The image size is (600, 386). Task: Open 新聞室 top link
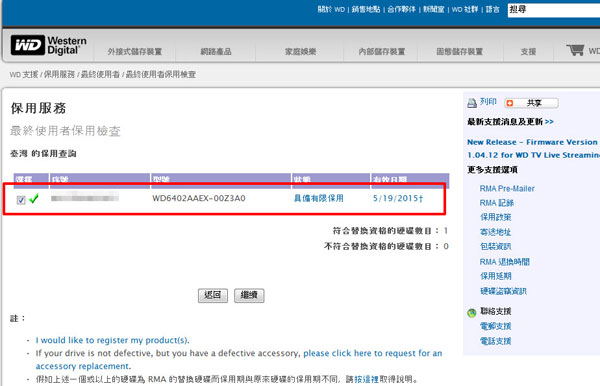click(x=434, y=9)
